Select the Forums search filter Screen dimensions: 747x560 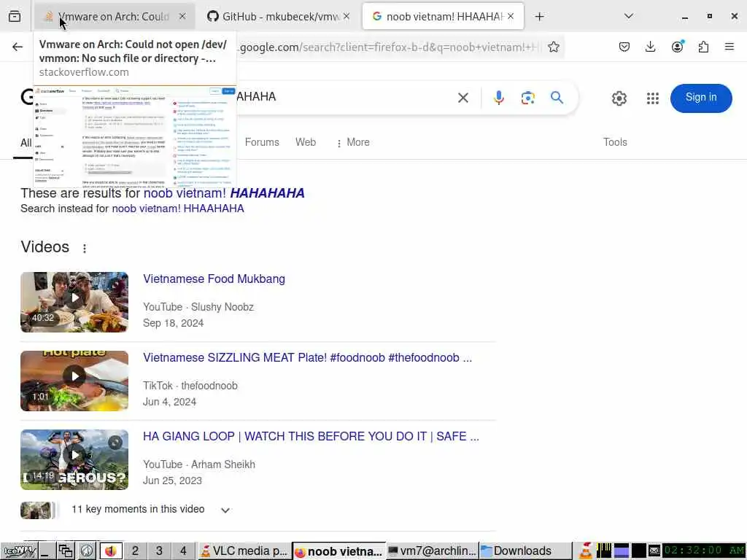262,142
